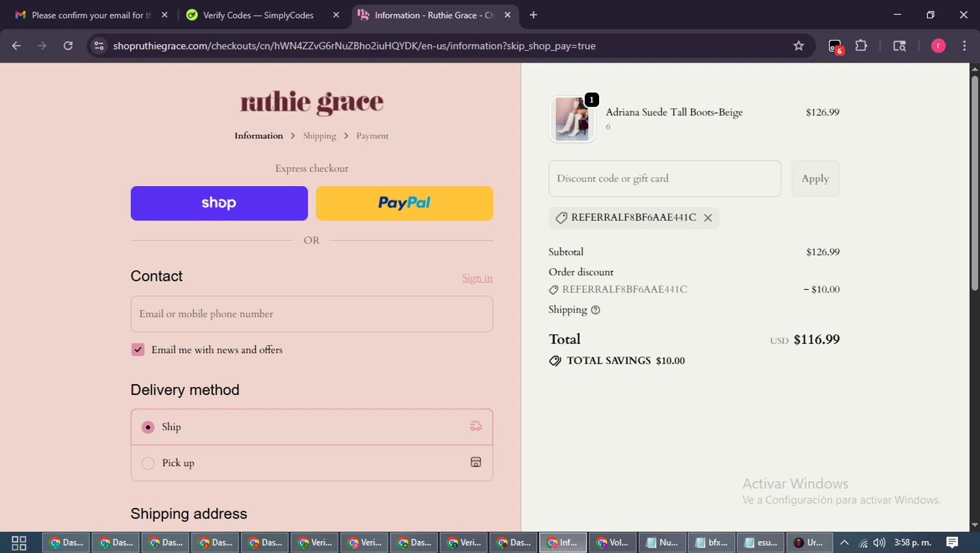Image resolution: width=980 pixels, height=553 pixels.
Task: Click the Inf... active Chrome taskbar button
Action: pyautogui.click(x=563, y=543)
